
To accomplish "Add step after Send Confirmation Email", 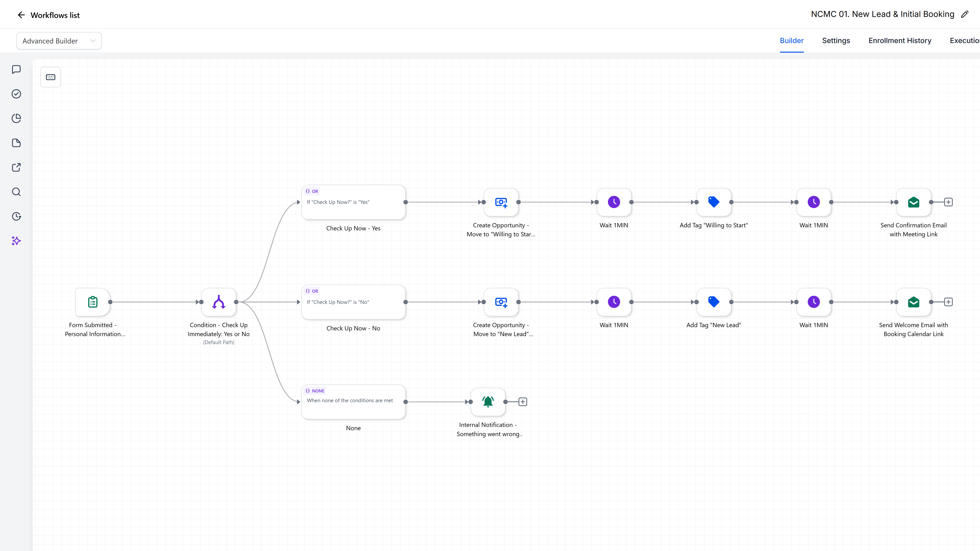I will coord(948,202).
